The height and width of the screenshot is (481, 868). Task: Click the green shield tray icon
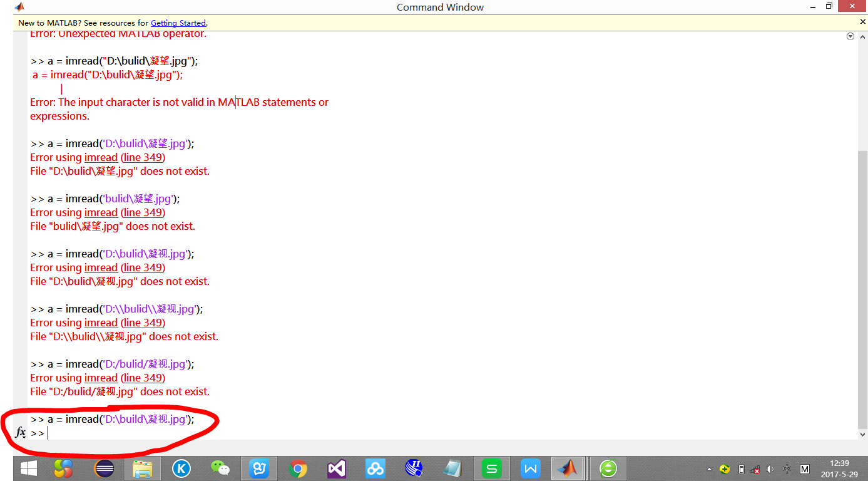(724, 468)
